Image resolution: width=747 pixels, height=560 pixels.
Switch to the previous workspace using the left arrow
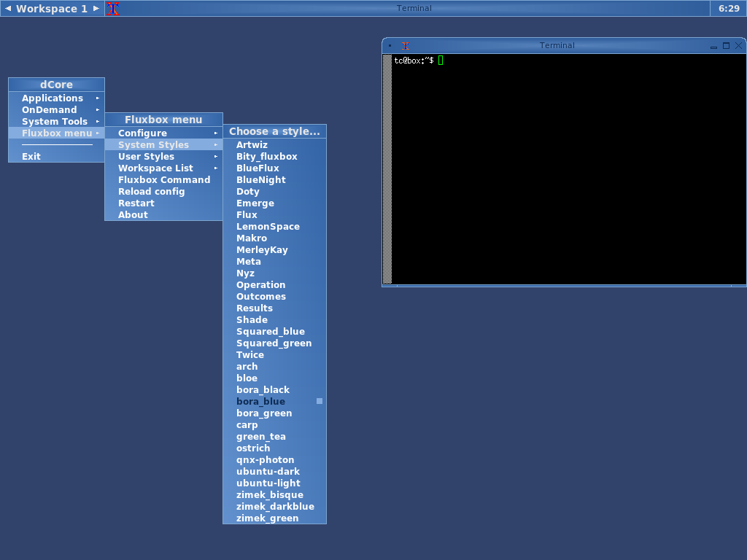[8, 9]
